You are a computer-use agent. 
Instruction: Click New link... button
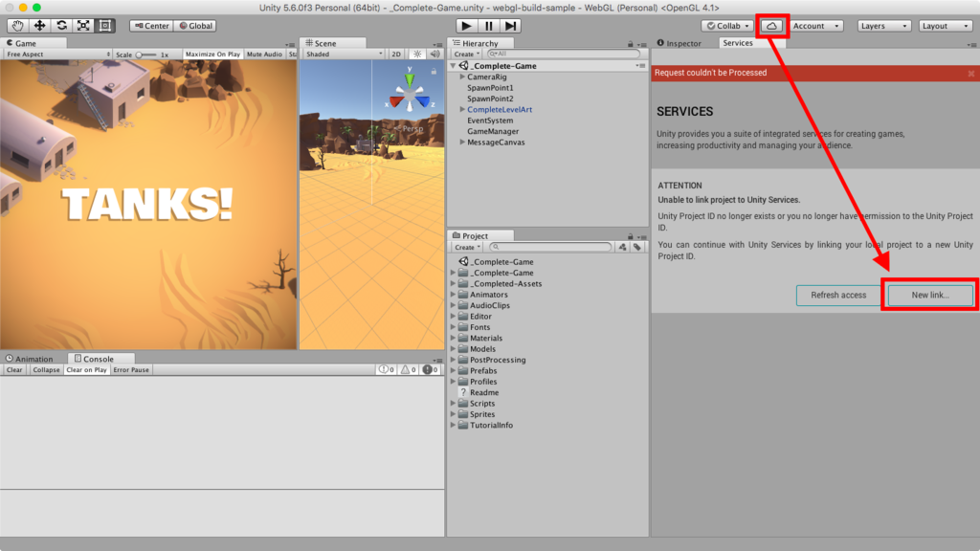click(x=930, y=295)
